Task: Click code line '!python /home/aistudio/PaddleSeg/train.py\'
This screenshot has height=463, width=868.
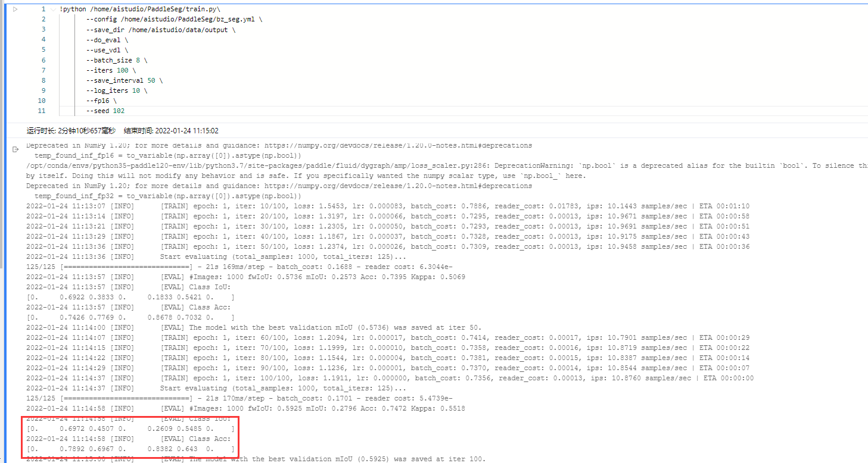Action: (140, 10)
